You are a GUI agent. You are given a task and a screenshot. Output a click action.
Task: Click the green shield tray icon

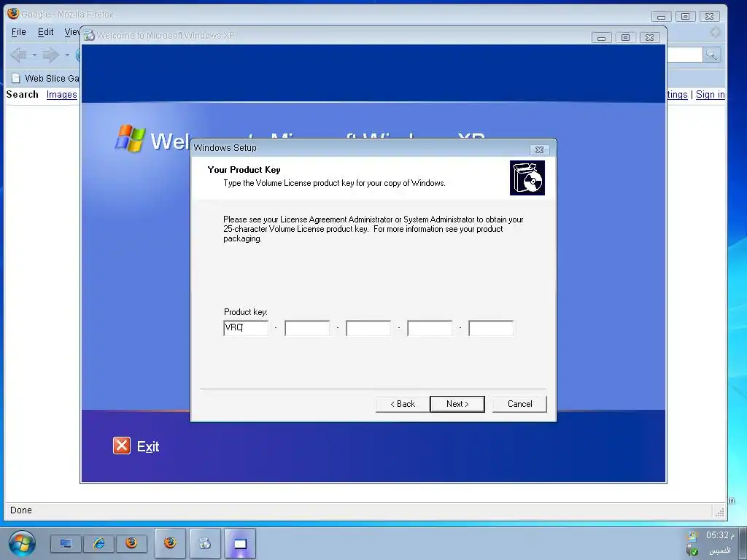(x=693, y=551)
